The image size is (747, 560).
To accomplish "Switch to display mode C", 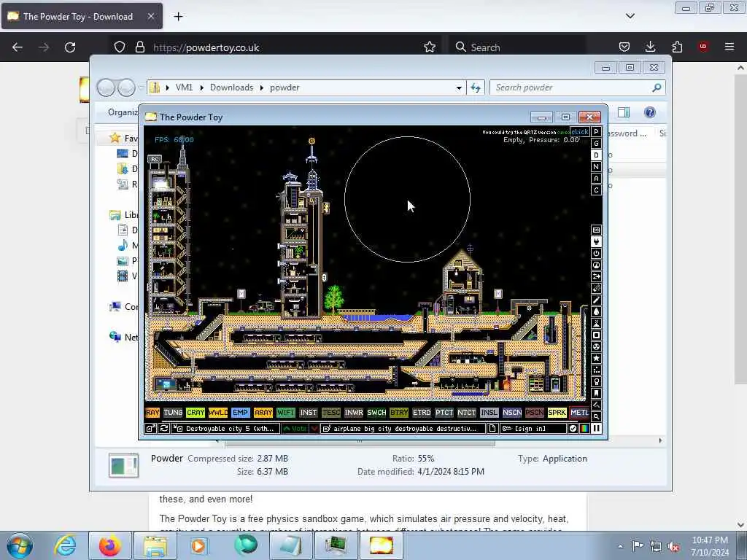I will [596, 190].
